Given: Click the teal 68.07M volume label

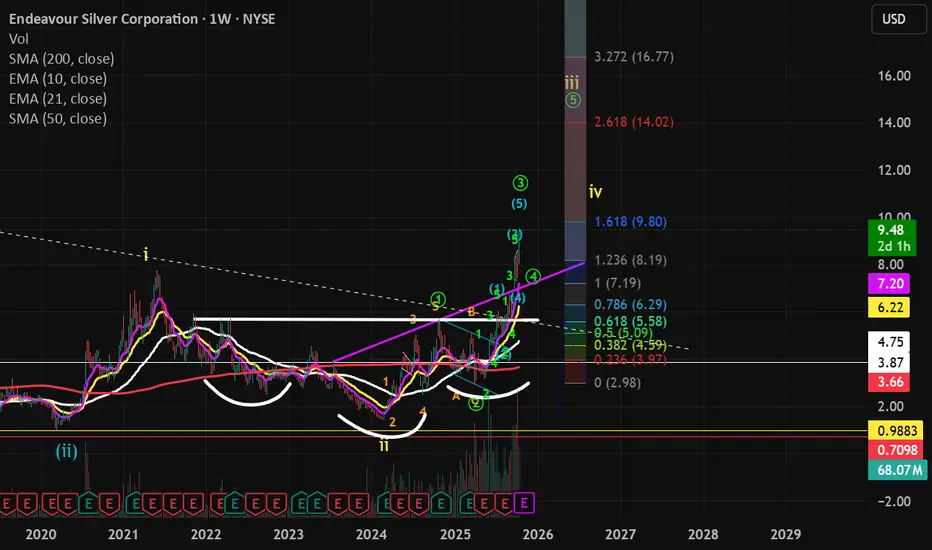Looking at the screenshot, I should (x=898, y=470).
